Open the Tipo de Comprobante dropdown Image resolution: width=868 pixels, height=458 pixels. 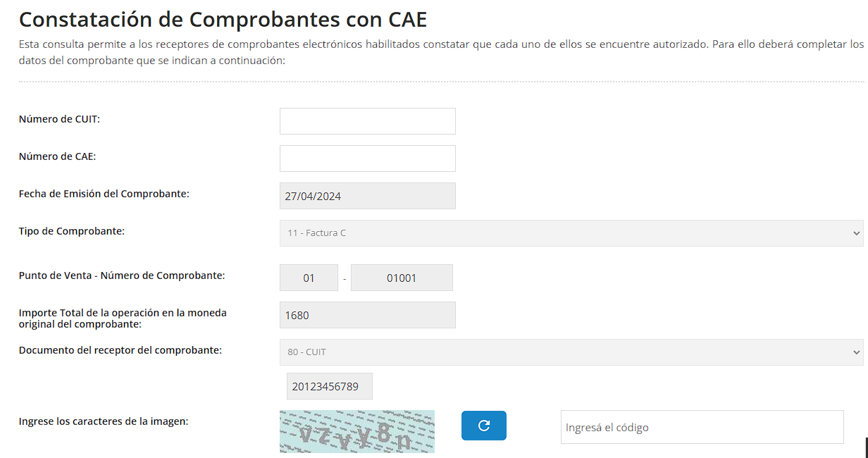(571, 233)
